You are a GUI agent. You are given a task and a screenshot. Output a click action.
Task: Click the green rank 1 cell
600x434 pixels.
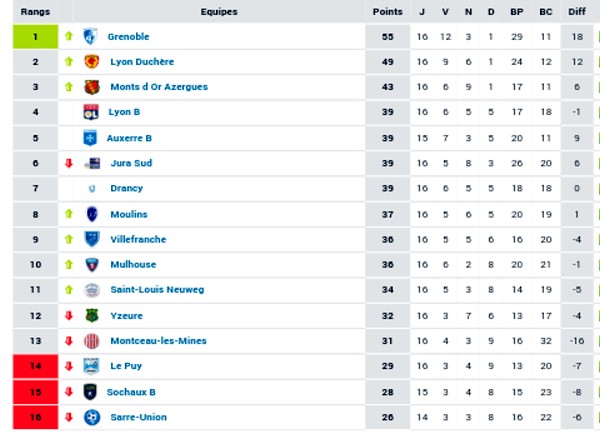(x=35, y=36)
